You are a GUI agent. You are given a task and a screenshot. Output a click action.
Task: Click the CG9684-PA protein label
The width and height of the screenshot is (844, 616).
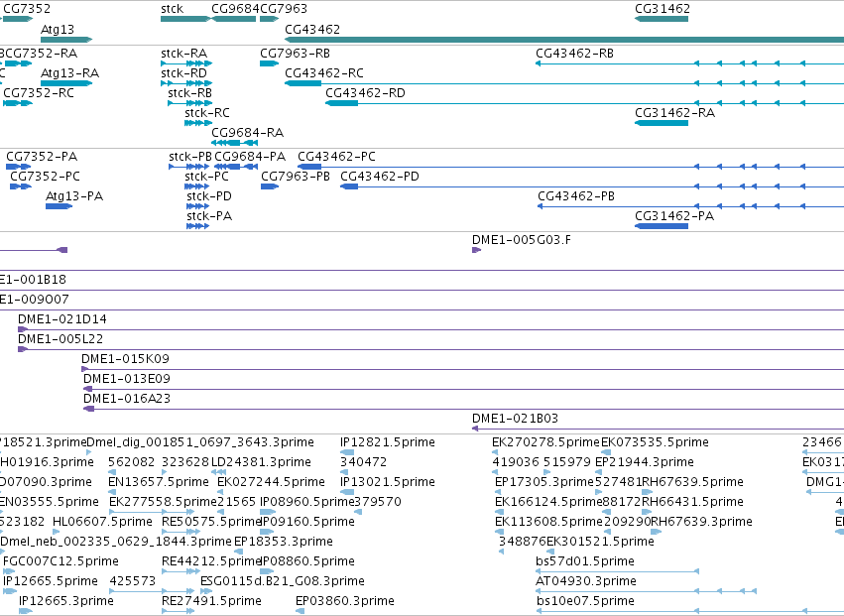pyautogui.click(x=250, y=157)
